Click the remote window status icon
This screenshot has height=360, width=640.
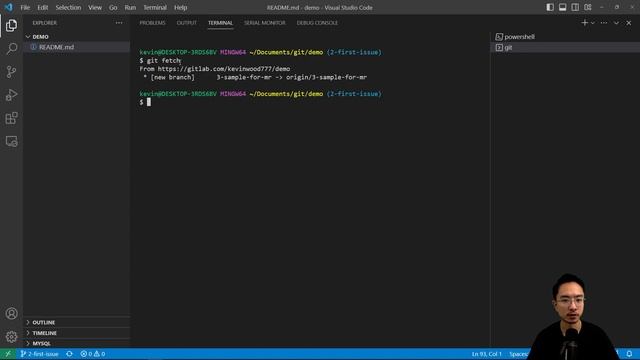click(8, 354)
